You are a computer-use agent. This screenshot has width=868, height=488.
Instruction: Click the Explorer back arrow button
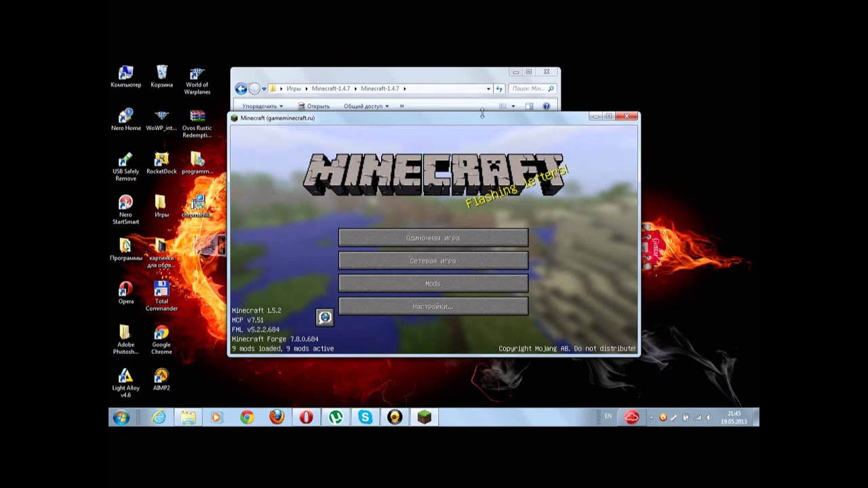241,89
